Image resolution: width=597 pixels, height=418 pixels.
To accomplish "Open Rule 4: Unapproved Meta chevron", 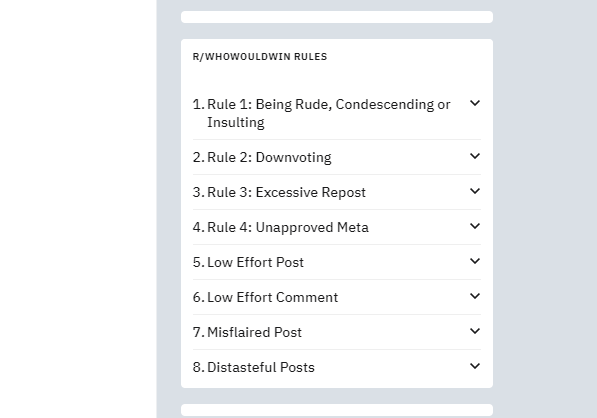I will coord(475,226).
